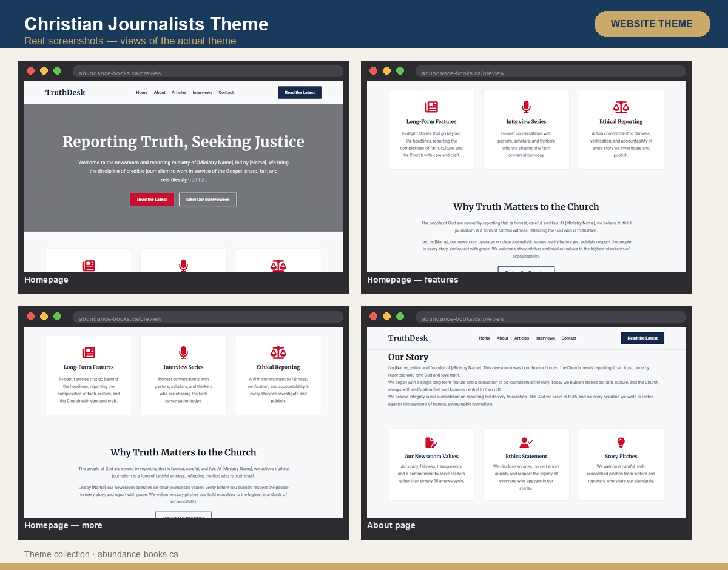Click the Our Newsroom Values document icon
This screenshot has height=570, width=728.
point(431,443)
